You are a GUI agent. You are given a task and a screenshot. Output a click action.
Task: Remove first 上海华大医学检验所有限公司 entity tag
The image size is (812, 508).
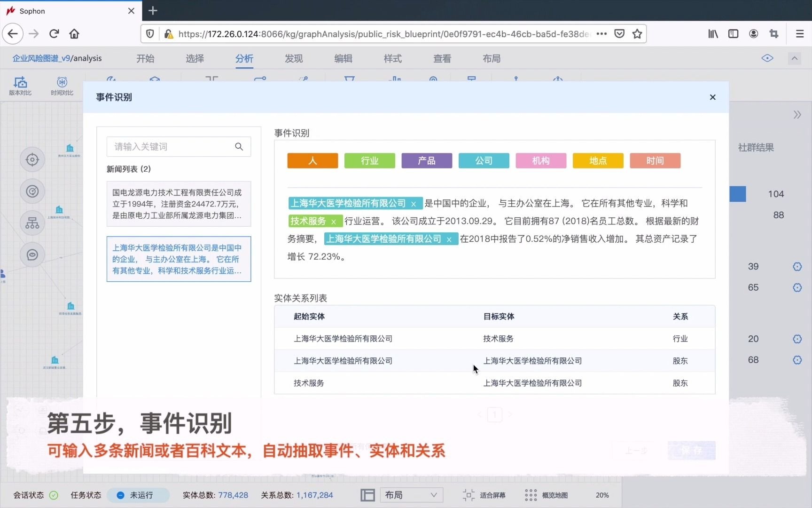click(414, 204)
